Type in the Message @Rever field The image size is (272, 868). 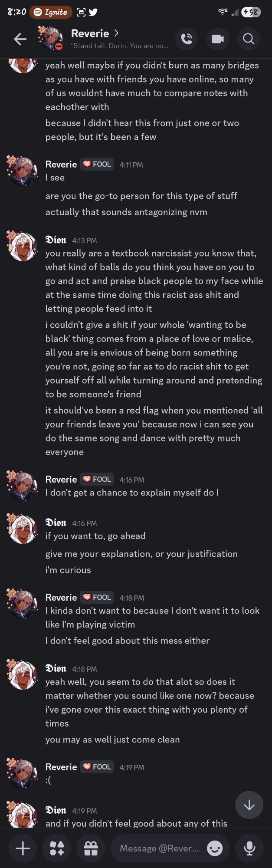pos(159,848)
